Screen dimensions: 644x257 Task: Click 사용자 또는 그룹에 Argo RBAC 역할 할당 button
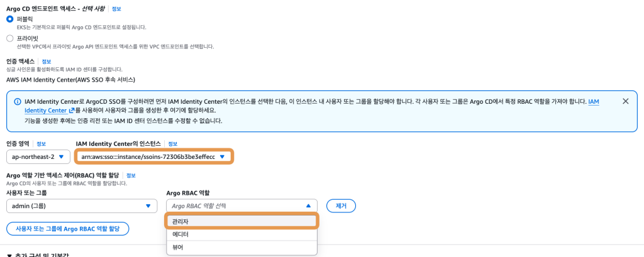click(x=67, y=227)
